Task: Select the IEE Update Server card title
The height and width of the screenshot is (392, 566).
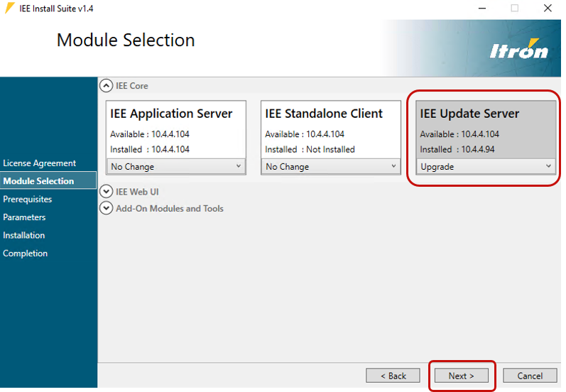Action: point(469,114)
